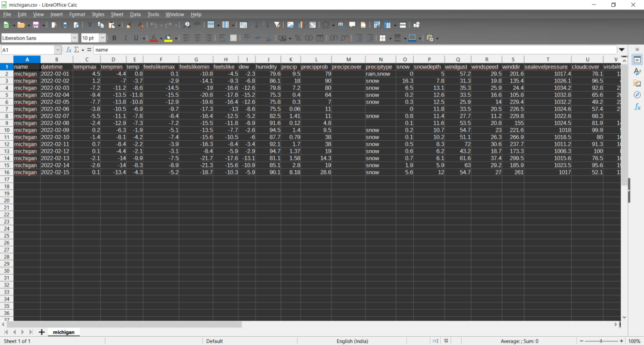Switch to the michigan sheet tab

(64, 332)
